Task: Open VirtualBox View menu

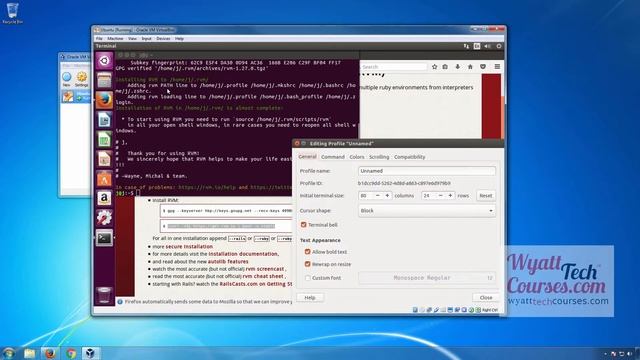Action: [x=132, y=38]
